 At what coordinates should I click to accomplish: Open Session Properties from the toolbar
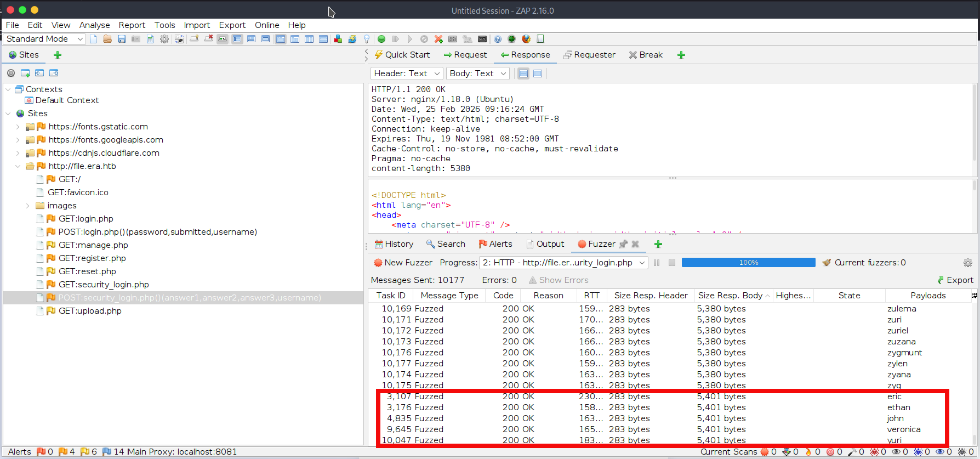(x=150, y=39)
